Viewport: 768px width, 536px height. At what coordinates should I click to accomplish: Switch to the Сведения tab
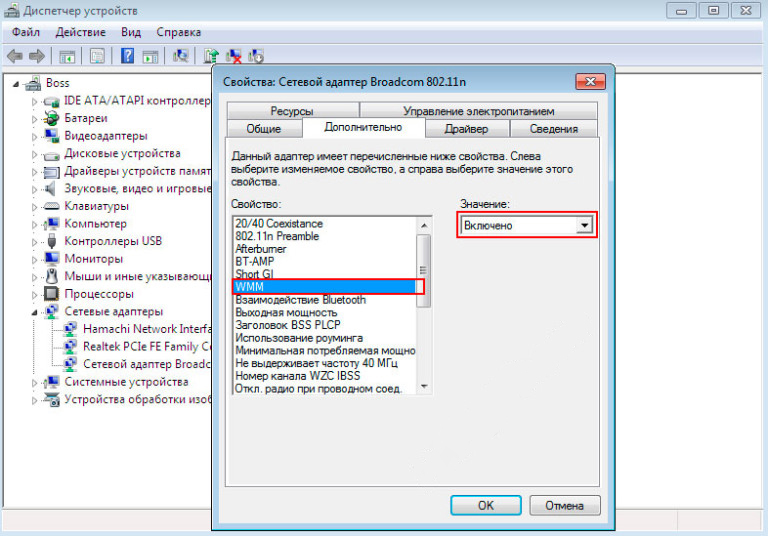point(553,129)
